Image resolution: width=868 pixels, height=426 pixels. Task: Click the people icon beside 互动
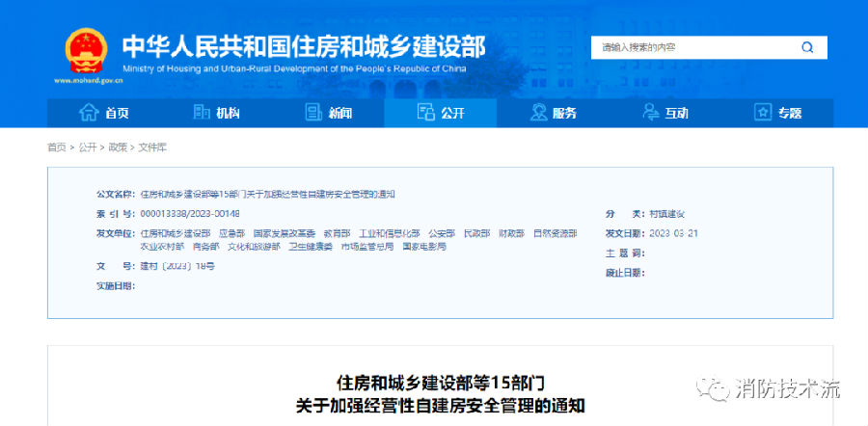[x=650, y=113]
